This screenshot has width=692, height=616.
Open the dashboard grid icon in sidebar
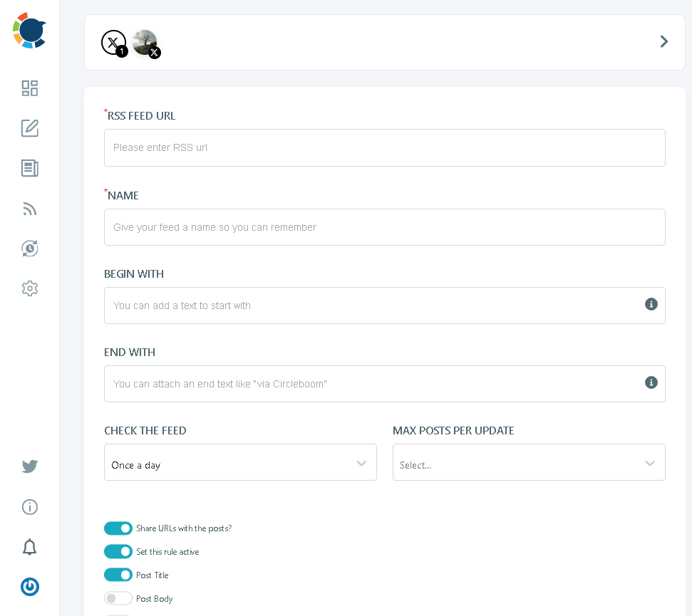coord(29,88)
